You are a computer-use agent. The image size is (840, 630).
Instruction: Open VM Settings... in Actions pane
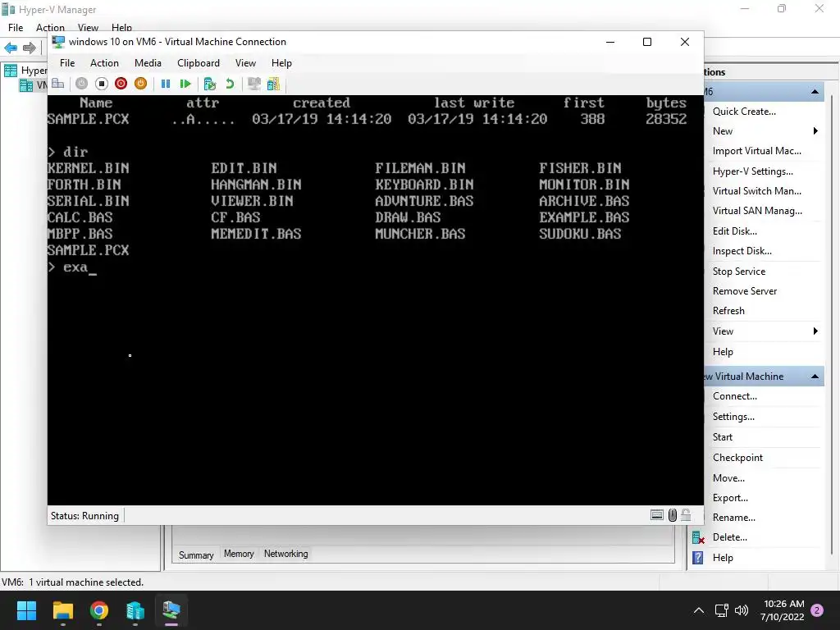(x=733, y=417)
